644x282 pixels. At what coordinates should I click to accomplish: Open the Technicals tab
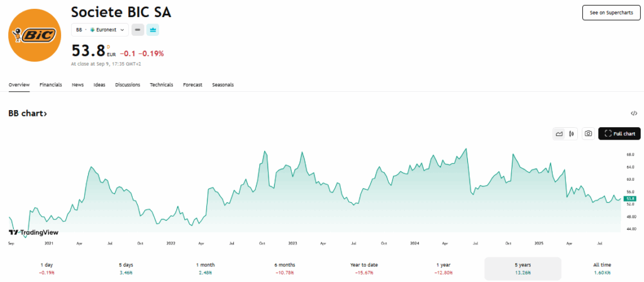point(162,85)
